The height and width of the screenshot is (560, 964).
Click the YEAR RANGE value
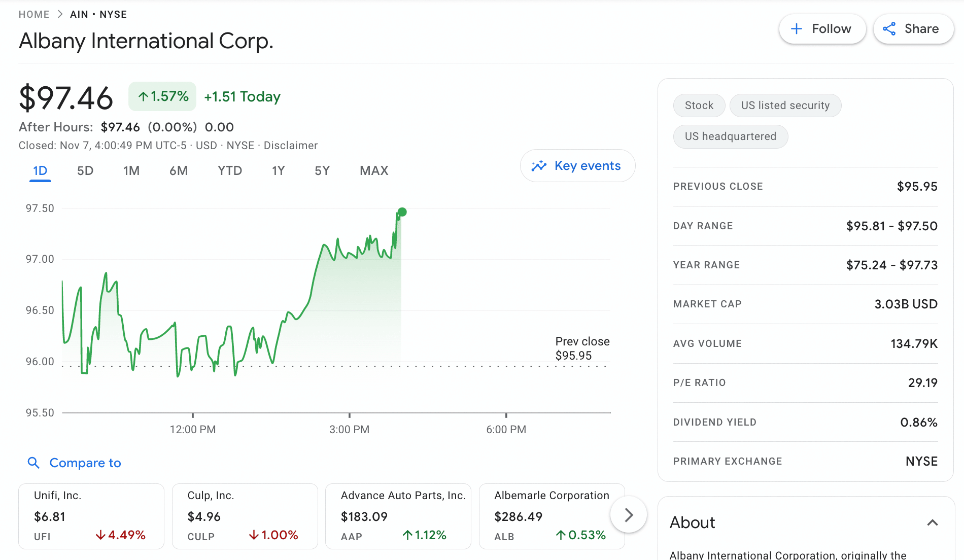892,265
